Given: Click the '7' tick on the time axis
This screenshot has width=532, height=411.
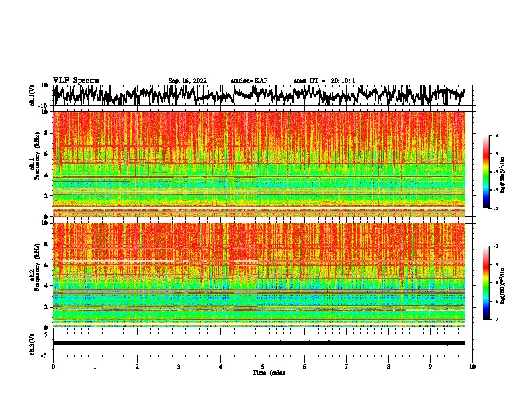Looking at the screenshot, I should [x=347, y=367].
